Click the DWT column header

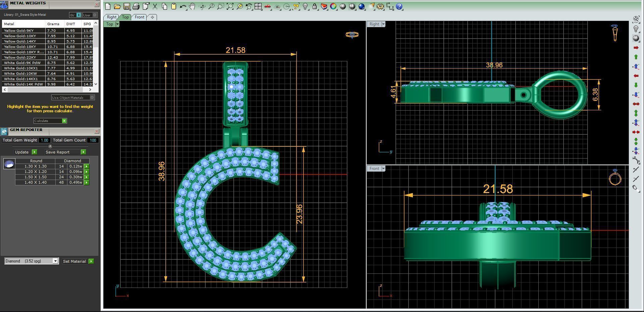(73, 24)
